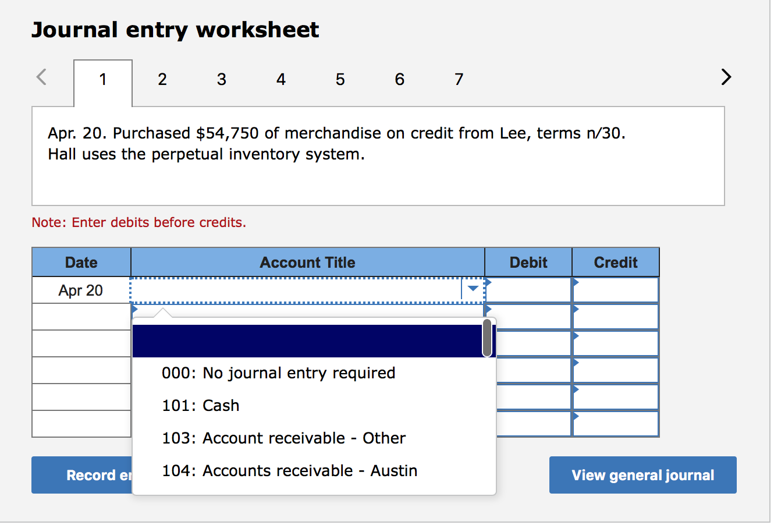This screenshot has width=774, height=532.
Task: Click the 'Note: Enter debits before credits.' text
Action: pos(139,222)
